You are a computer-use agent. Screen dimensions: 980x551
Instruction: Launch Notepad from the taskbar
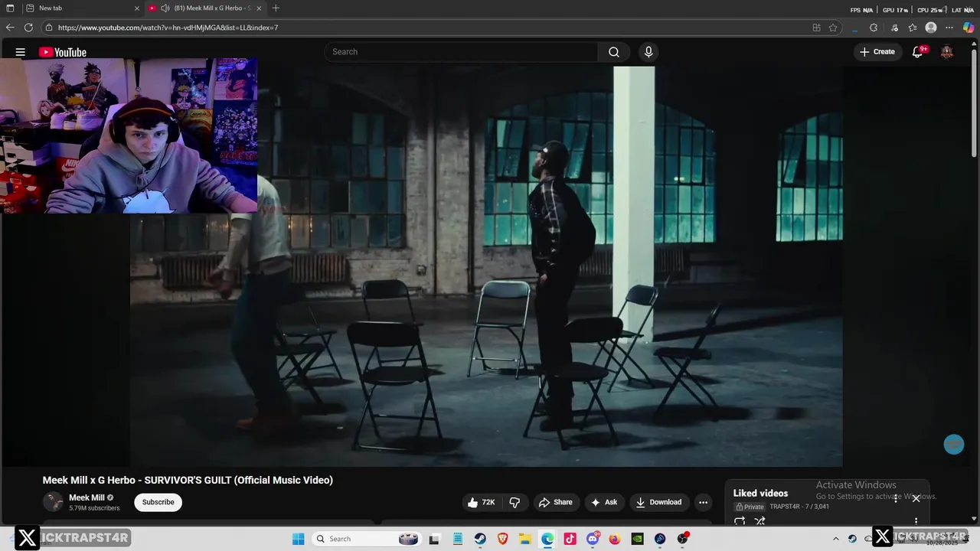457,539
